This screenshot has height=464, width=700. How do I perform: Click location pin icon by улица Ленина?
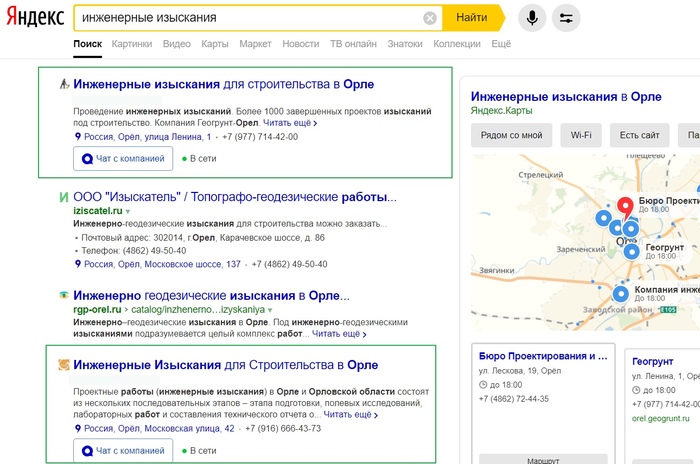pos(78,137)
